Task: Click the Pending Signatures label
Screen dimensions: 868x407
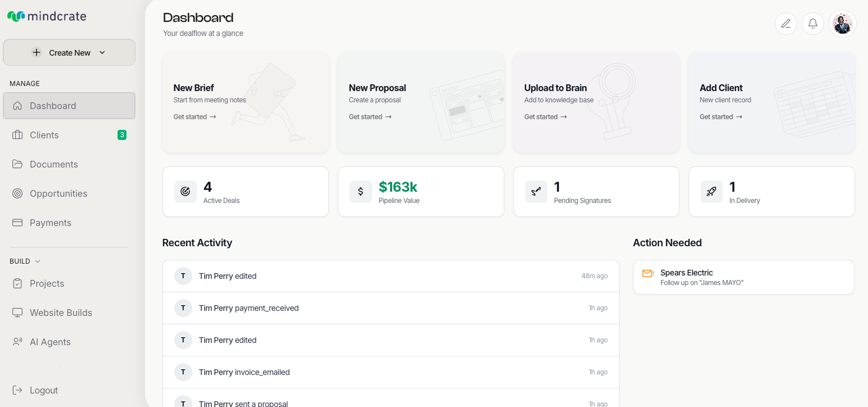Action: point(582,201)
